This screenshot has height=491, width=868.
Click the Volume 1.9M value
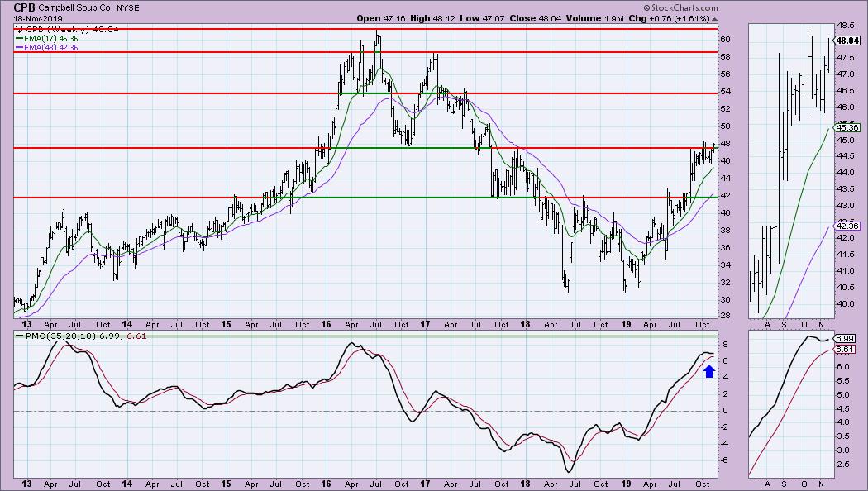tap(594, 18)
